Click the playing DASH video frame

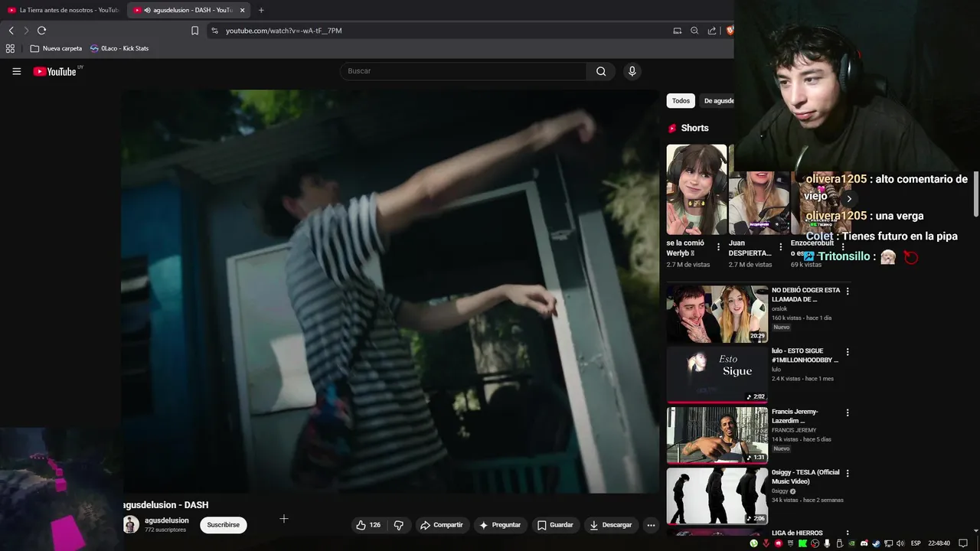tap(390, 292)
